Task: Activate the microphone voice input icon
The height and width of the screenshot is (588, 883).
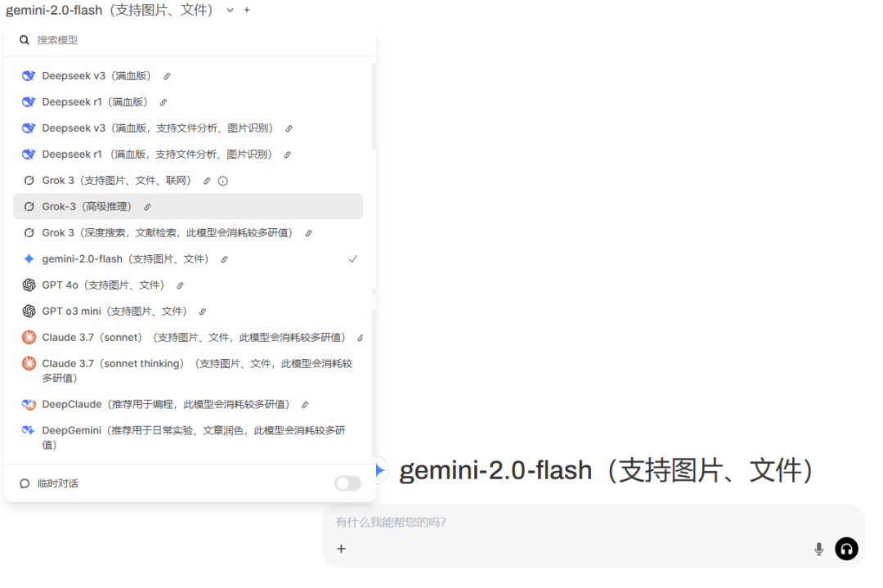Action: (818, 549)
